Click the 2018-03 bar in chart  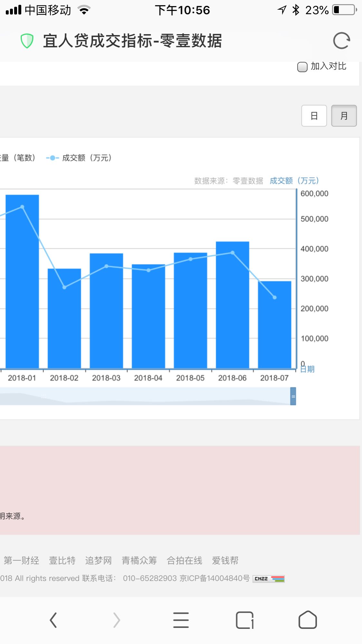pyautogui.click(x=106, y=311)
